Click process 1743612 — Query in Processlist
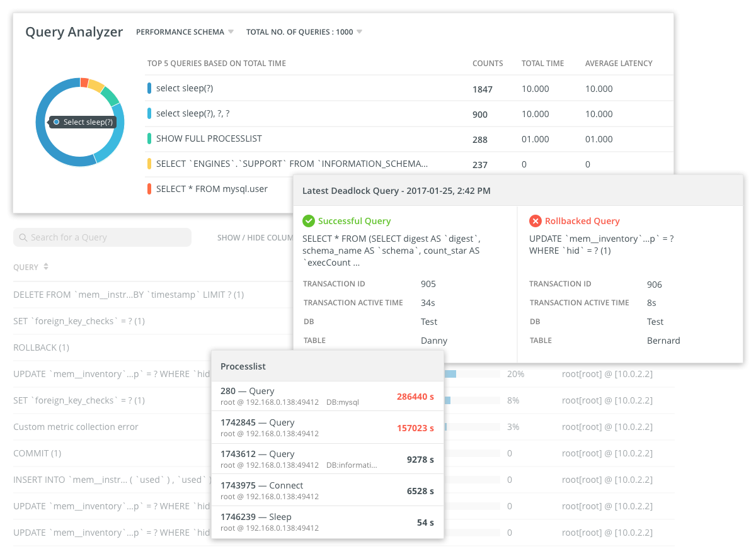756x559 pixels. pos(327,459)
